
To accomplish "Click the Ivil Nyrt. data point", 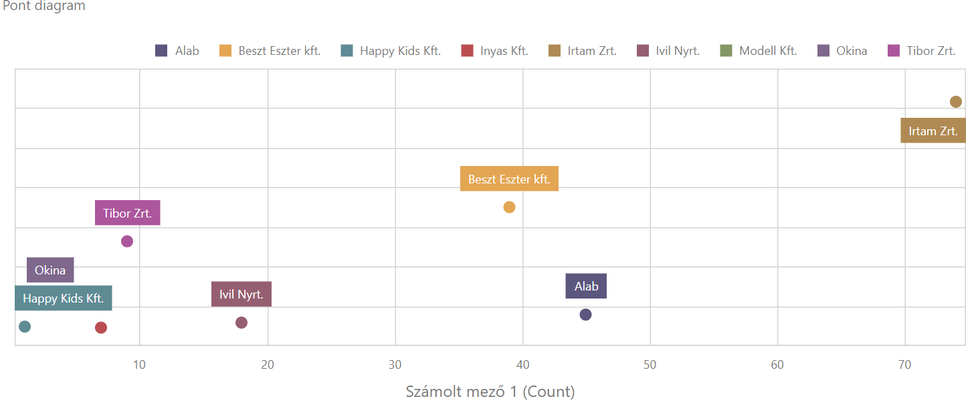I will (241, 323).
